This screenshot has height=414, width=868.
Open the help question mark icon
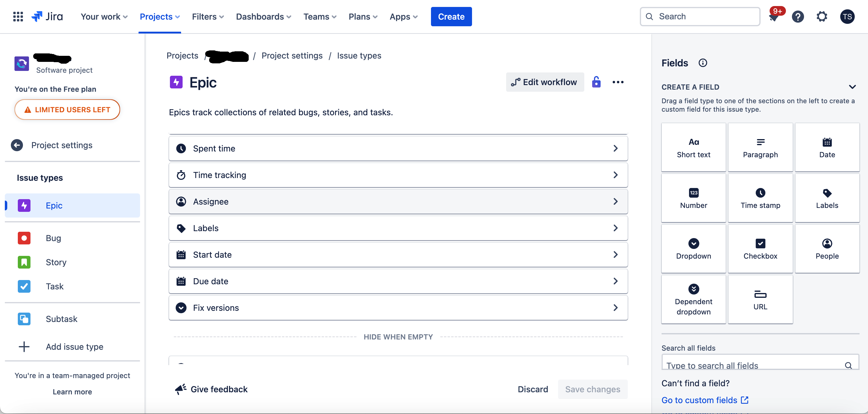coord(798,17)
